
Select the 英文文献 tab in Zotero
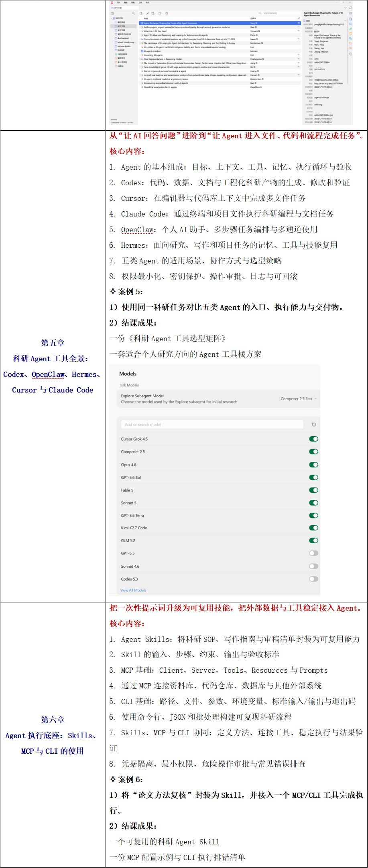pyautogui.click(x=125, y=8)
